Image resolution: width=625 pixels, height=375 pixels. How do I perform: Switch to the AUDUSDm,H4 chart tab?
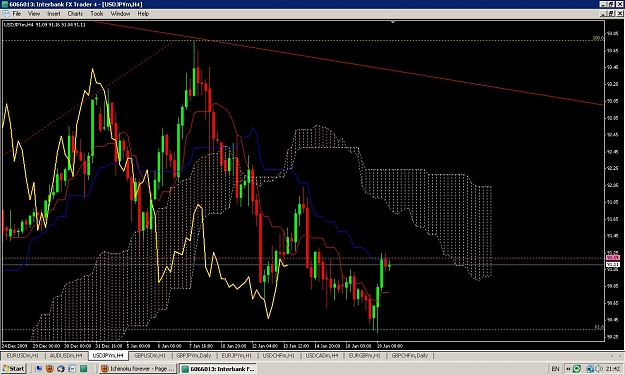coord(66,355)
